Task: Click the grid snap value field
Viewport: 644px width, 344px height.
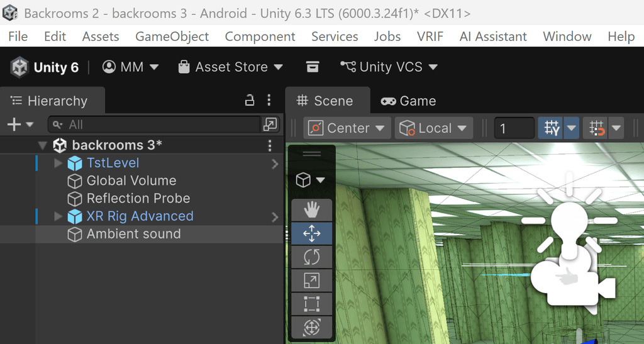Action: tap(514, 128)
